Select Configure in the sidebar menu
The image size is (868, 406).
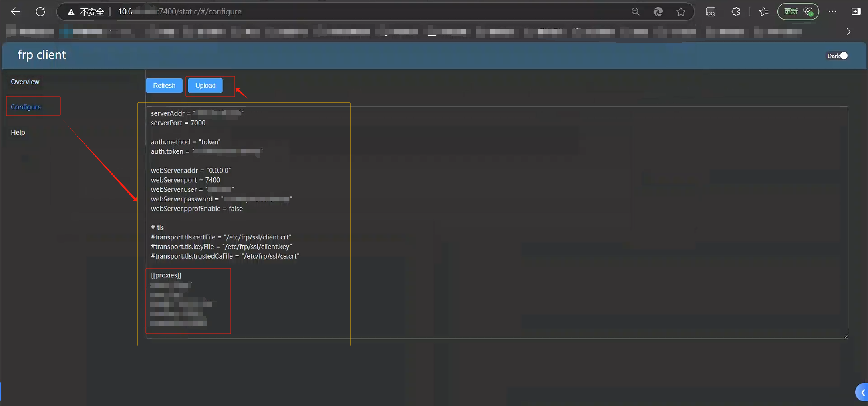click(26, 107)
